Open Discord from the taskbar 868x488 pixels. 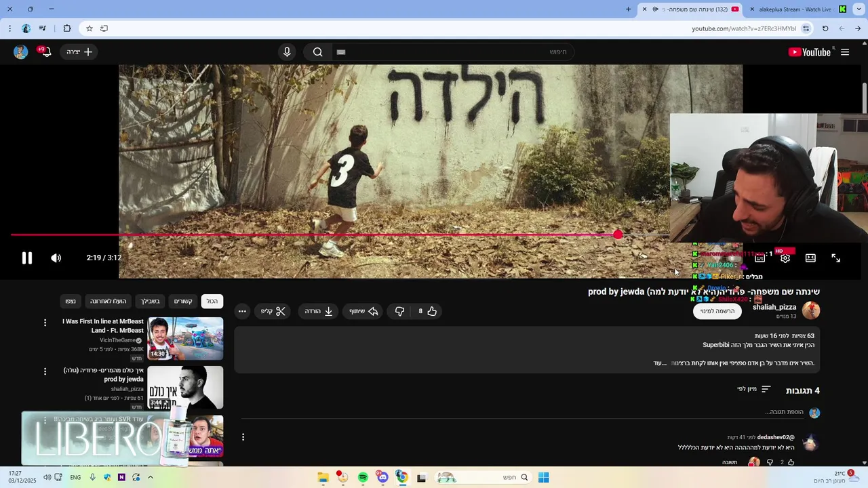[x=382, y=477]
